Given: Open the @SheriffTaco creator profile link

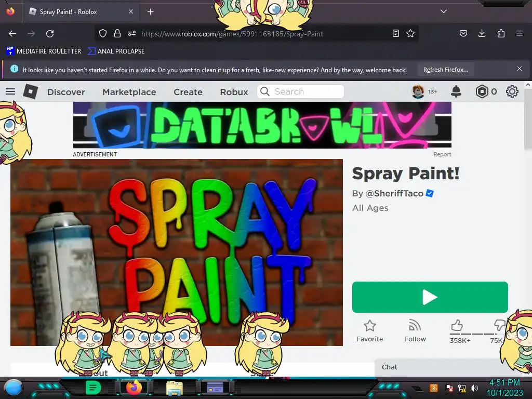Looking at the screenshot, I should click(x=394, y=193).
